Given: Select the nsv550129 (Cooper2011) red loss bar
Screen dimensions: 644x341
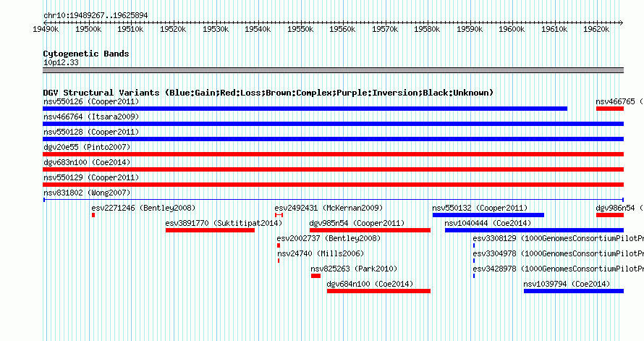Looking at the screenshot, I should 333,185.
